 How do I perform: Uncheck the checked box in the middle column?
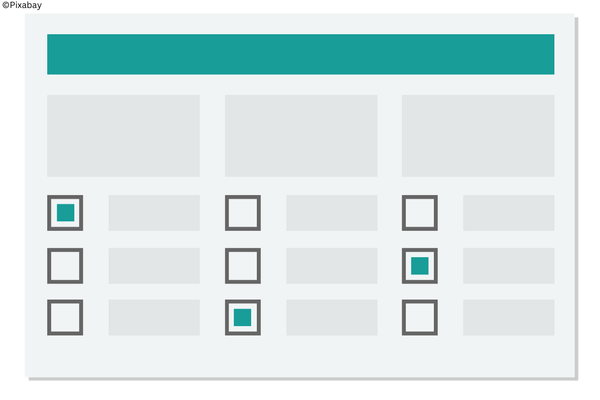243,317
